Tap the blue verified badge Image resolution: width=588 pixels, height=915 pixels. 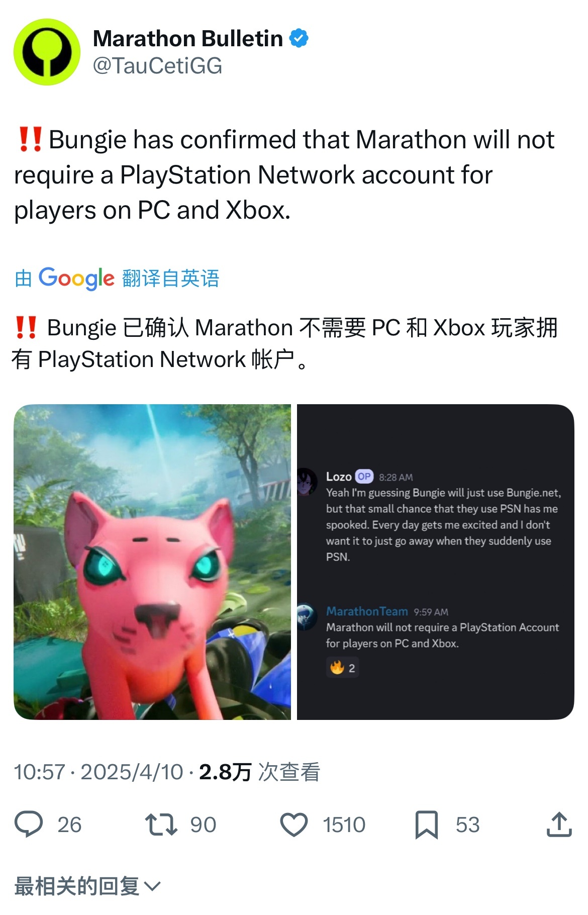tap(299, 38)
